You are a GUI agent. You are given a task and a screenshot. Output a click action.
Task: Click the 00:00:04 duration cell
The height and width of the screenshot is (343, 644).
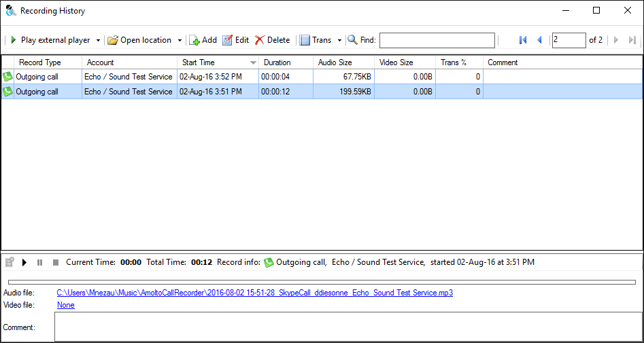click(286, 77)
